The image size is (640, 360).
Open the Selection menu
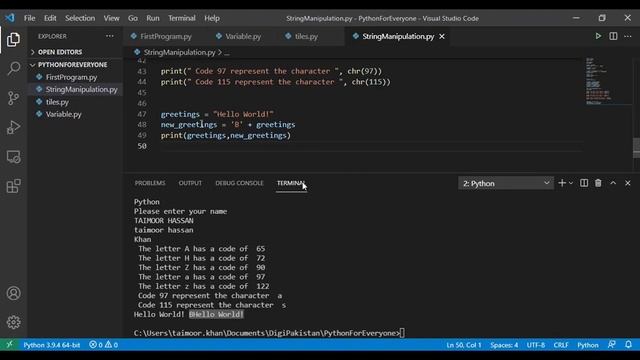click(x=80, y=18)
